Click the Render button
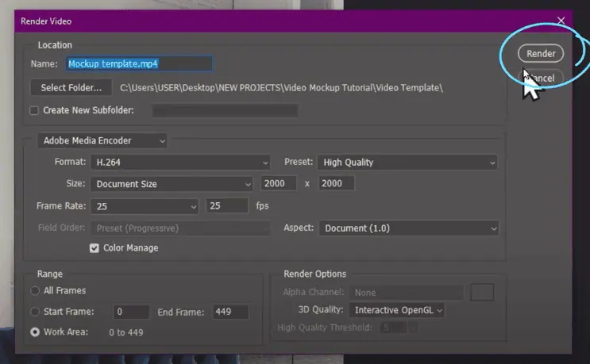Screen dimensions: 590x364 pyautogui.click(x=541, y=53)
